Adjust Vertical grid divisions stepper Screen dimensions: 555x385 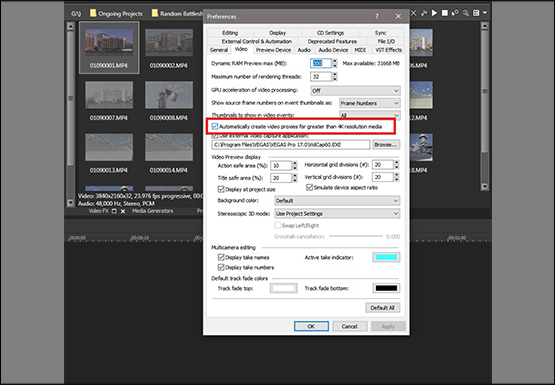397,177
